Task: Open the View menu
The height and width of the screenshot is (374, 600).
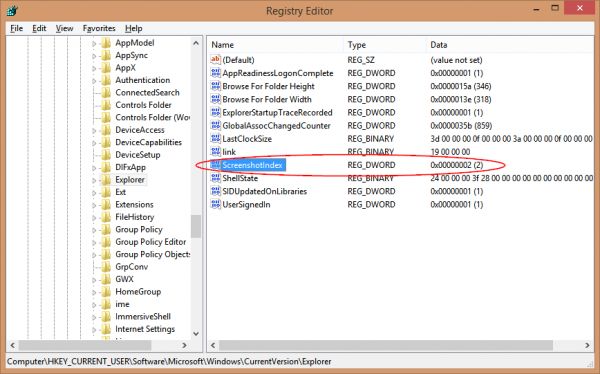Action: 64,28
